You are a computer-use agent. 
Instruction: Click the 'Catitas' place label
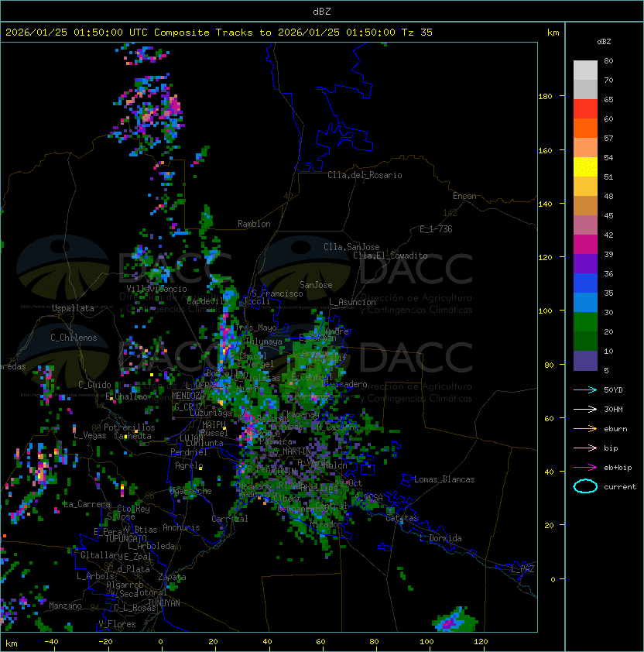(402, 519)
